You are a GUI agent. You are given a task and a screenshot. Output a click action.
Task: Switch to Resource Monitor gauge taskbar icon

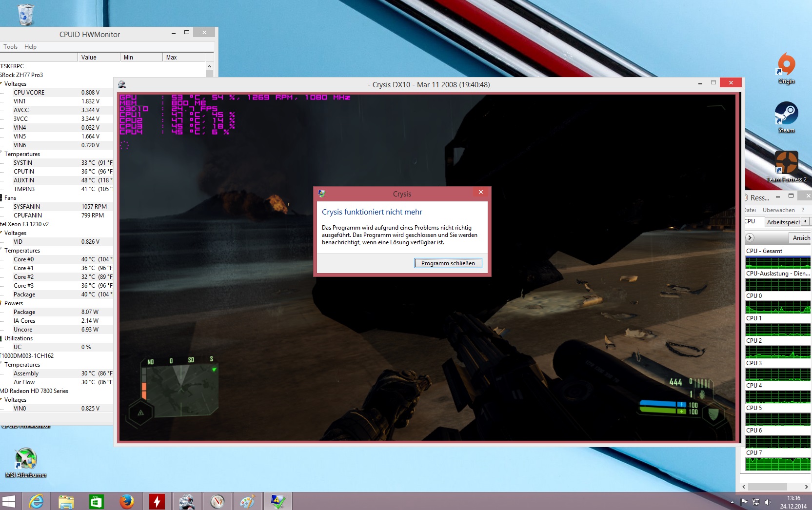tap(217, 501)
